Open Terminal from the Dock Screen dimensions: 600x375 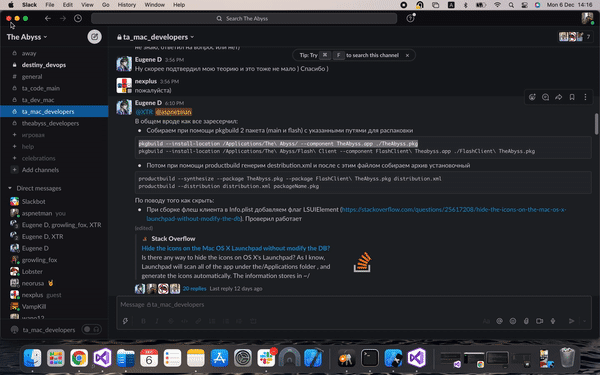[x=370, y=358]
